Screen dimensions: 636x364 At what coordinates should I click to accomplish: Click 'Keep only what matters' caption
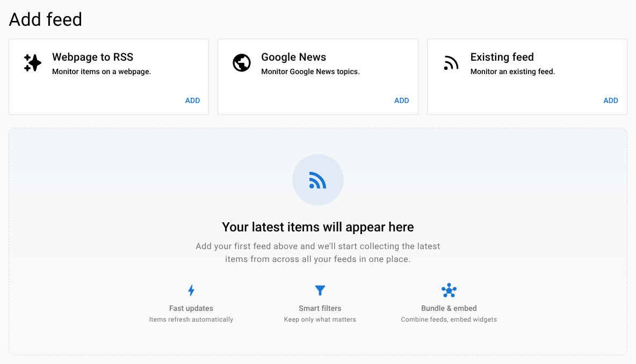point(320,319)
